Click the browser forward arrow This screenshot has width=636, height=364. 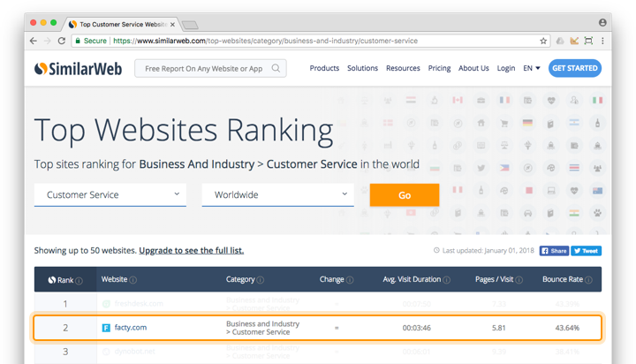[48, 41]
